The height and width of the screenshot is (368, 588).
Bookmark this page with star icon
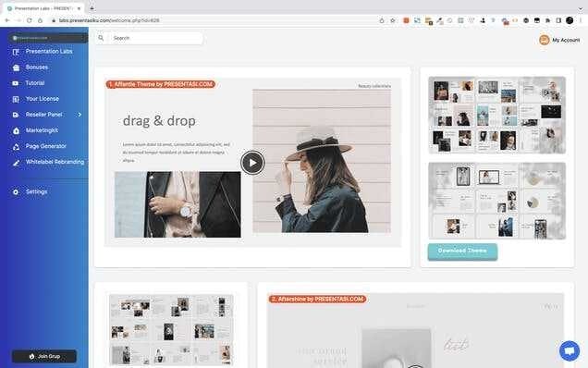393,20
